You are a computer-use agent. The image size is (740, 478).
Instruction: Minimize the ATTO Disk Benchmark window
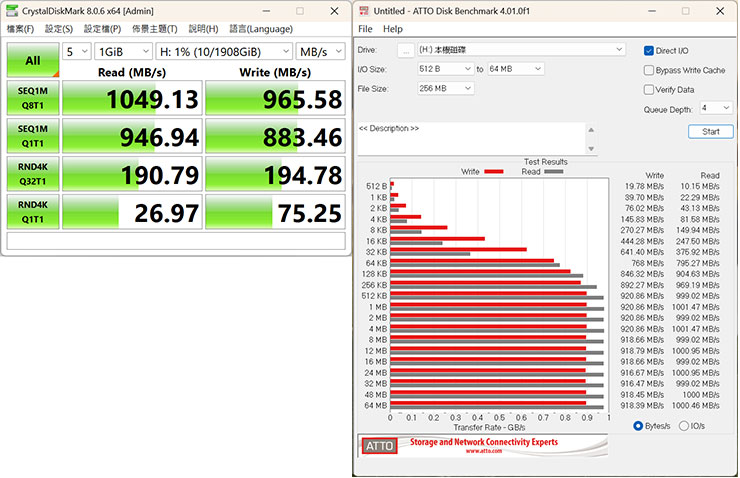652,11
